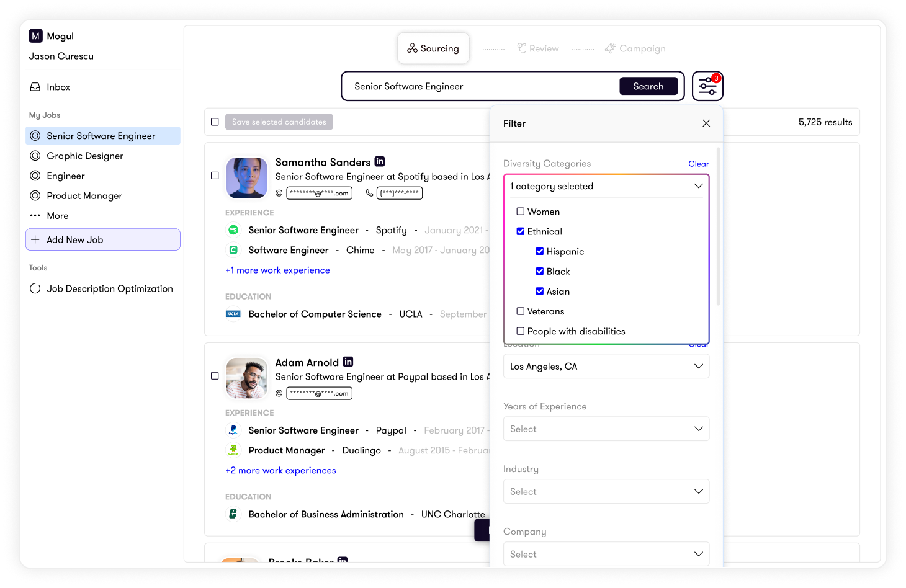906x588 pixels.
Task: Click the UCLA school logo
Action: 233,314
